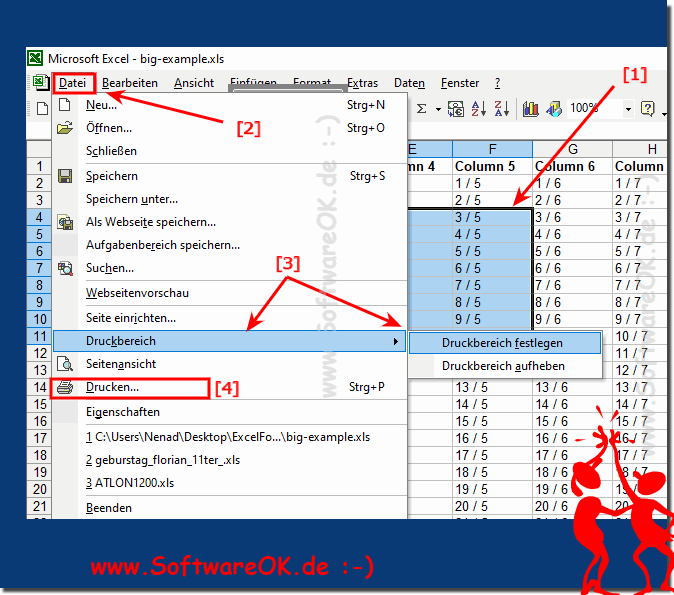Viewport: 674px width, 595px height.
Task: Open the Chart Wizard icon
Action: coord(530,109)
